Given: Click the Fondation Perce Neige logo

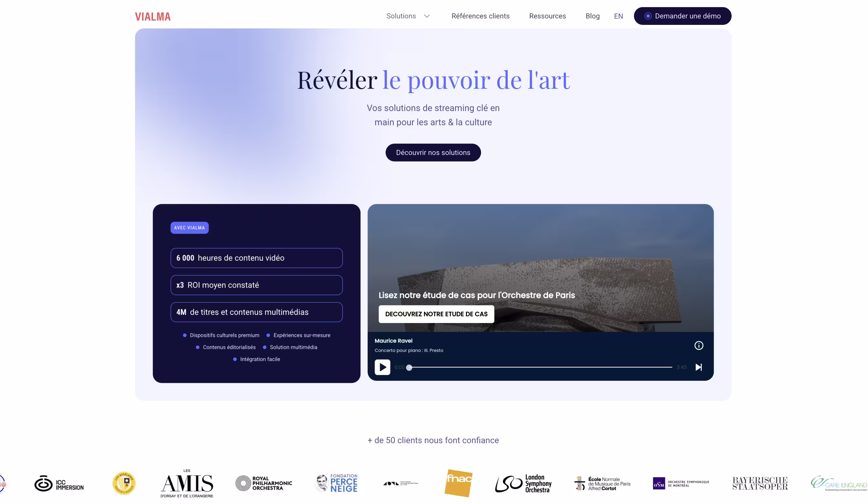Looking at the screenshot, I should coord(336,483).
